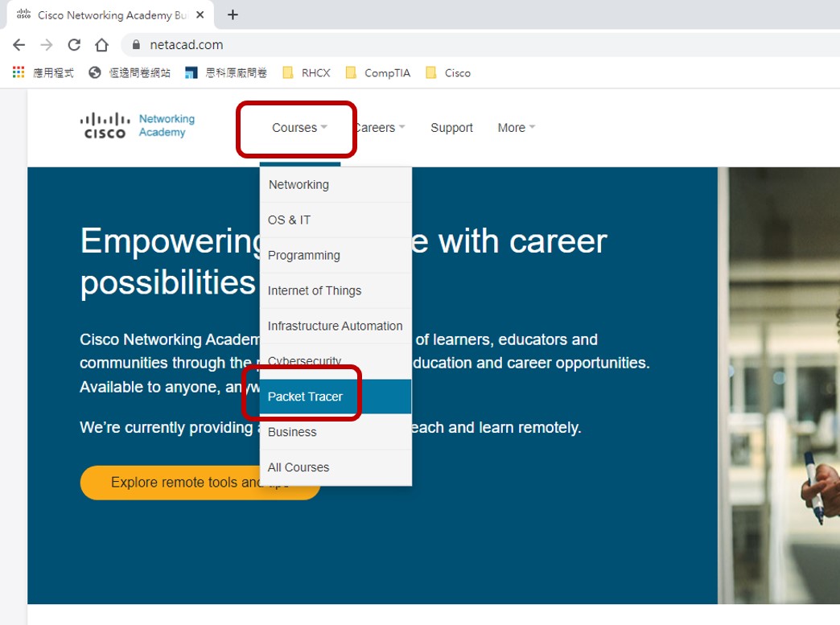
Task: Choose Packet Tracer from Courses menu
Action: point(336,397)
